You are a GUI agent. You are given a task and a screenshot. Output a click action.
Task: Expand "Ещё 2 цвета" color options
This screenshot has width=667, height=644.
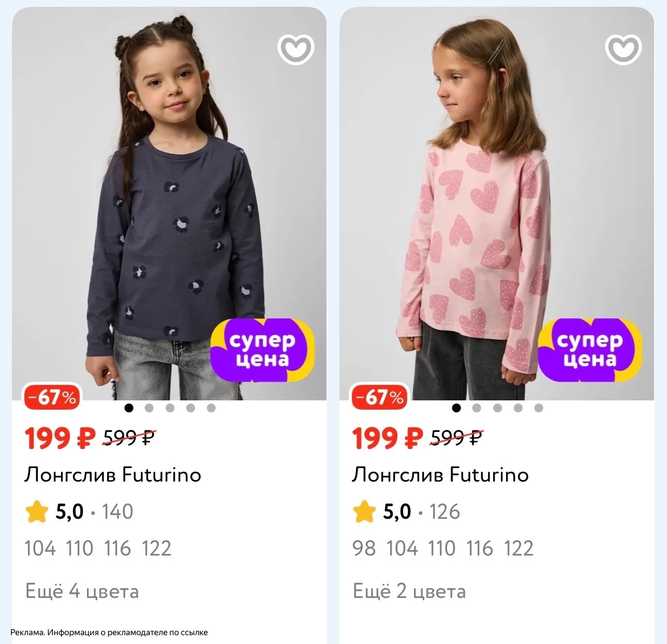409,591
